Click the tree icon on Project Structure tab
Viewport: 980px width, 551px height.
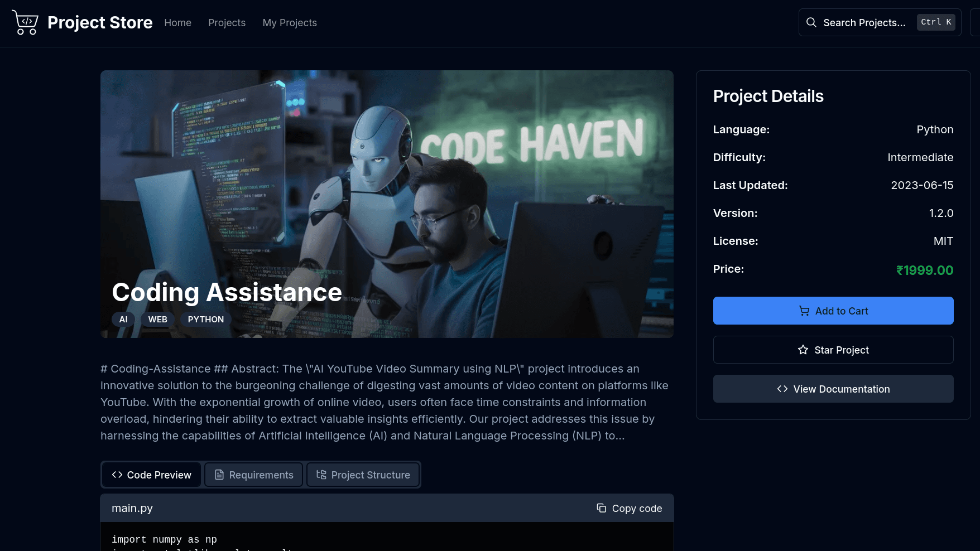coord(321,475)
